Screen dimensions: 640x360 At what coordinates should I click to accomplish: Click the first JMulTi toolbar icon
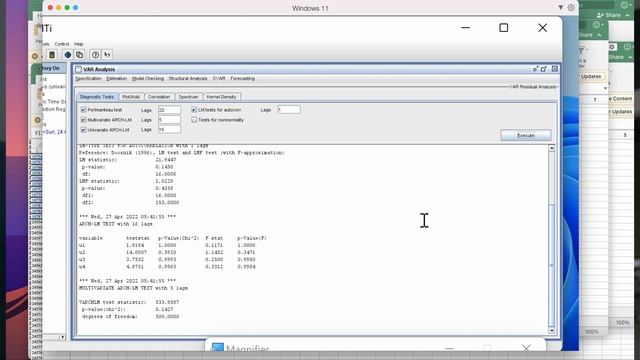(52, 55)
